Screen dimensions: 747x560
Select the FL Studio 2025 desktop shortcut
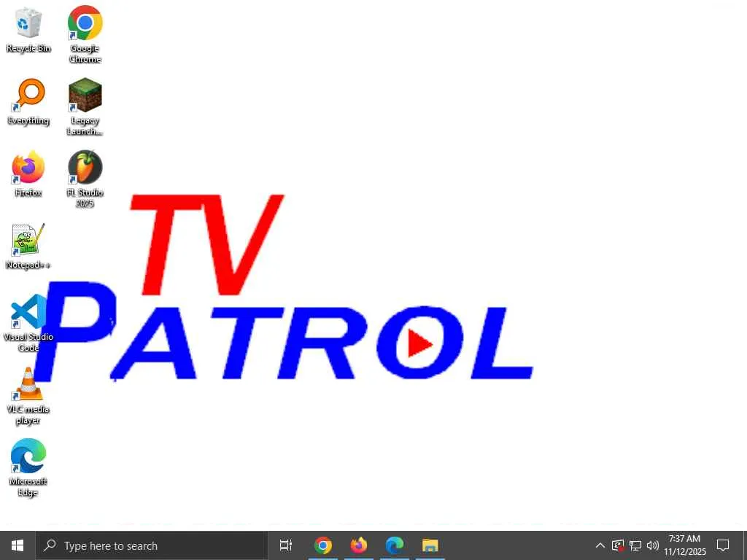click(85, 179)
